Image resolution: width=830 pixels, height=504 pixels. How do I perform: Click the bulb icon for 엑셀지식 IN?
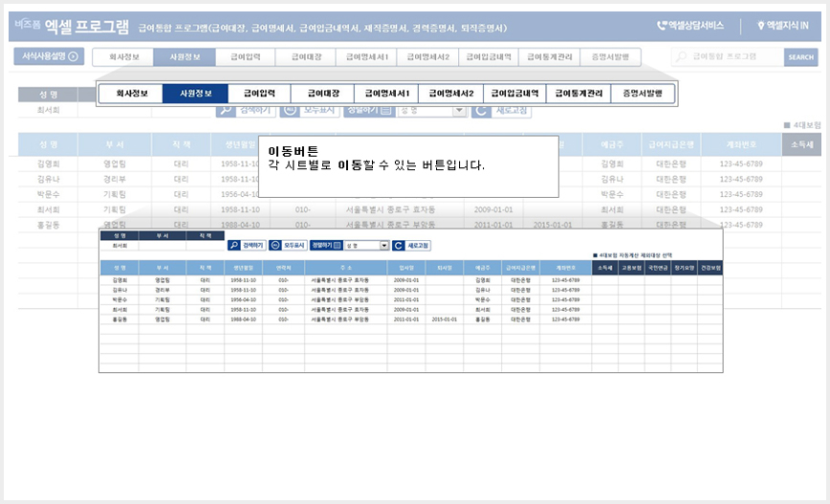[760, 25]
